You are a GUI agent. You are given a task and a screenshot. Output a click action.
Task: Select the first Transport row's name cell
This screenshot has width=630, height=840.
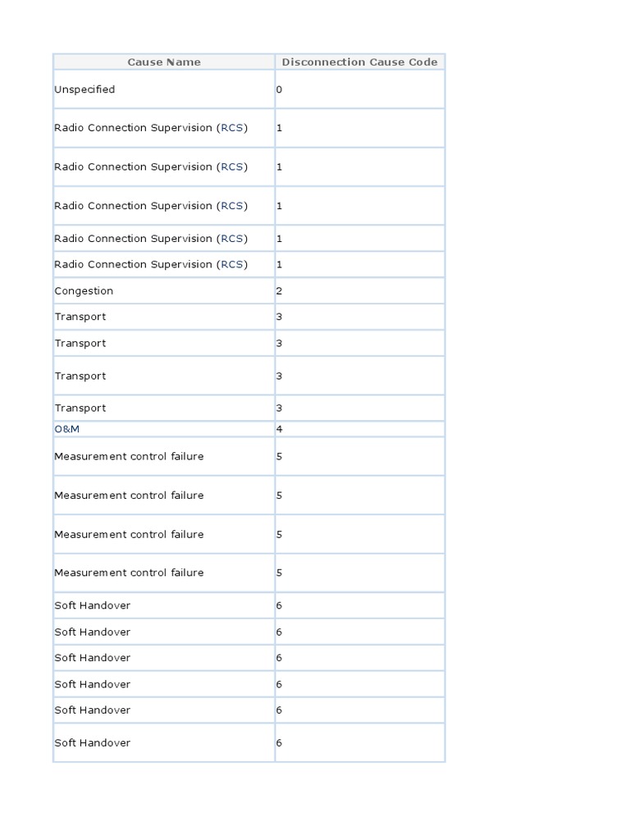click(164, 317)
